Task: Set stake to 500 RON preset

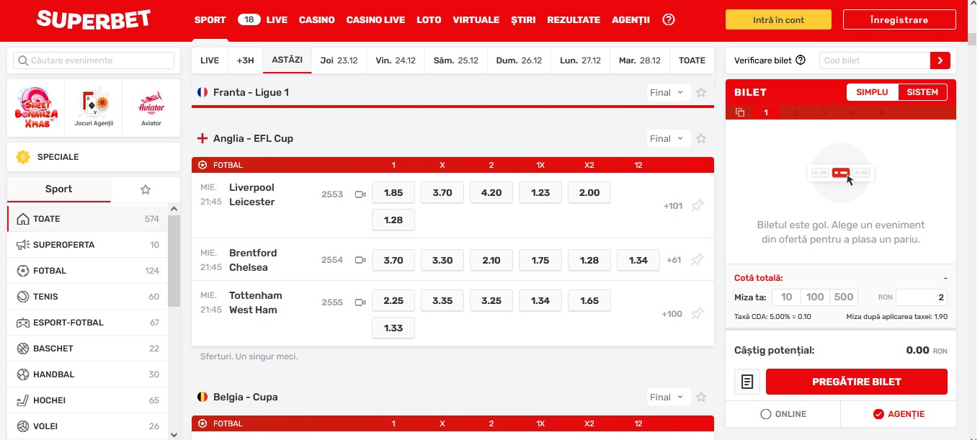Action: coord(844,297)
